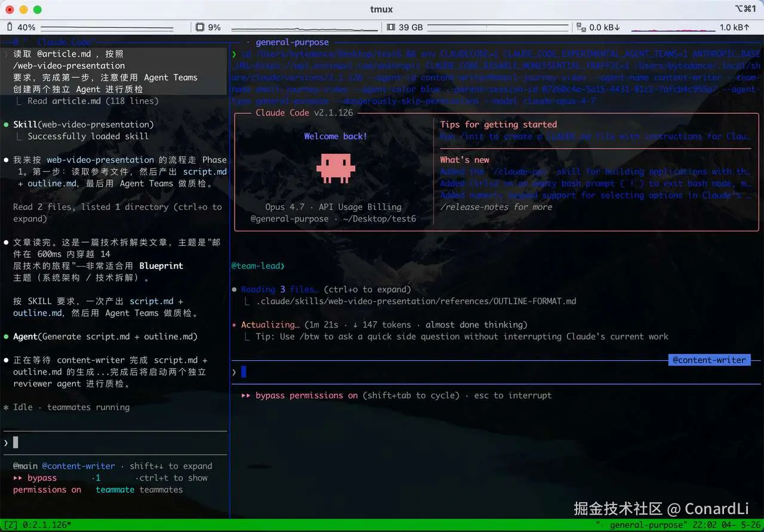Image resolution: width=764 pixels, height=532 pixels.
Task: Click the '1.0 kB↑' upload value
Action: click(x=734, y=27)
